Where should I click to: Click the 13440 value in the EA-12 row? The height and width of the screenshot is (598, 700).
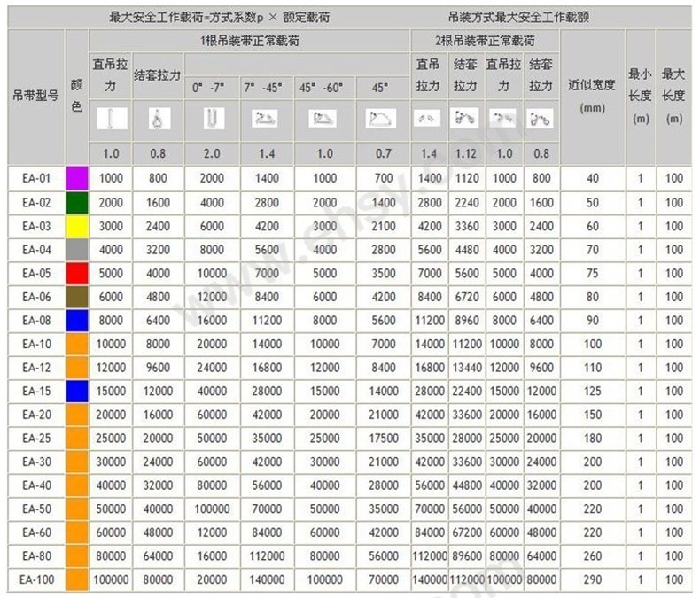467,368
